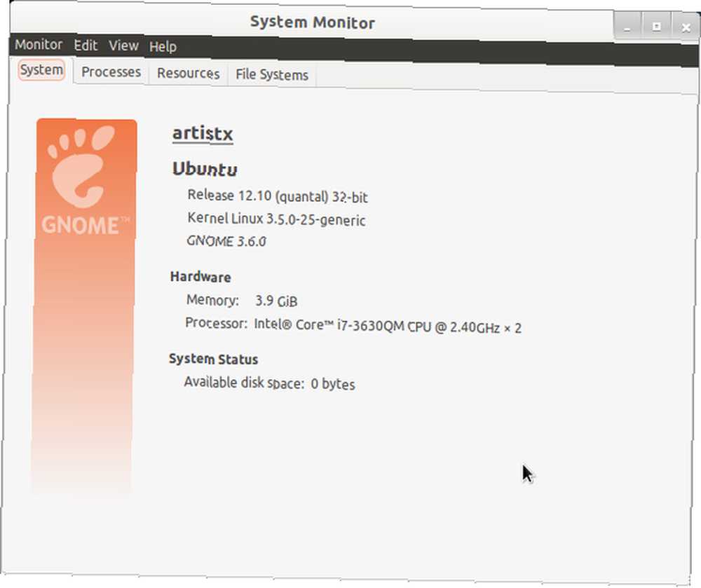Open the View menu
Screen dimensions: 701x588
[x=124, y=46]
